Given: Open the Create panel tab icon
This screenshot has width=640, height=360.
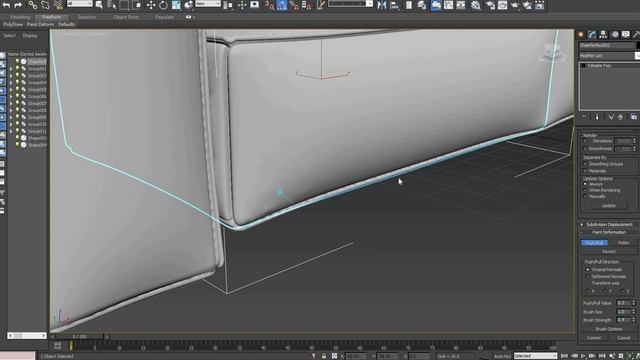Looking at the screenshot, I should click(581, 35).
